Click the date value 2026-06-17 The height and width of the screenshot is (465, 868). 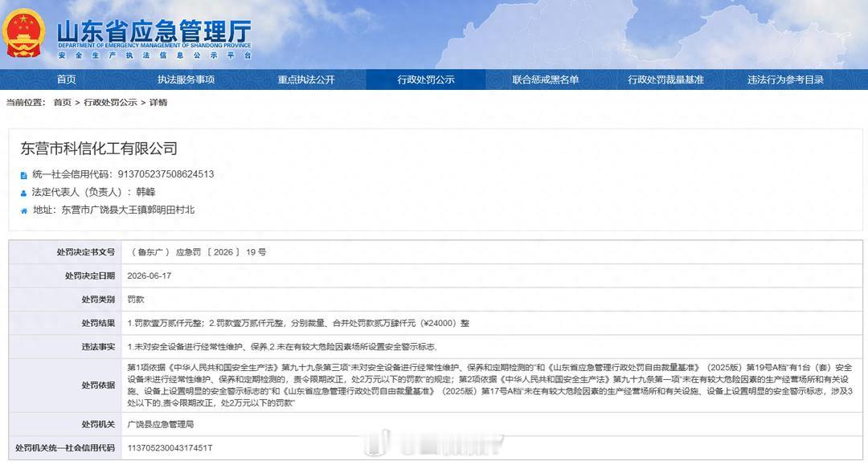point(149,276)
